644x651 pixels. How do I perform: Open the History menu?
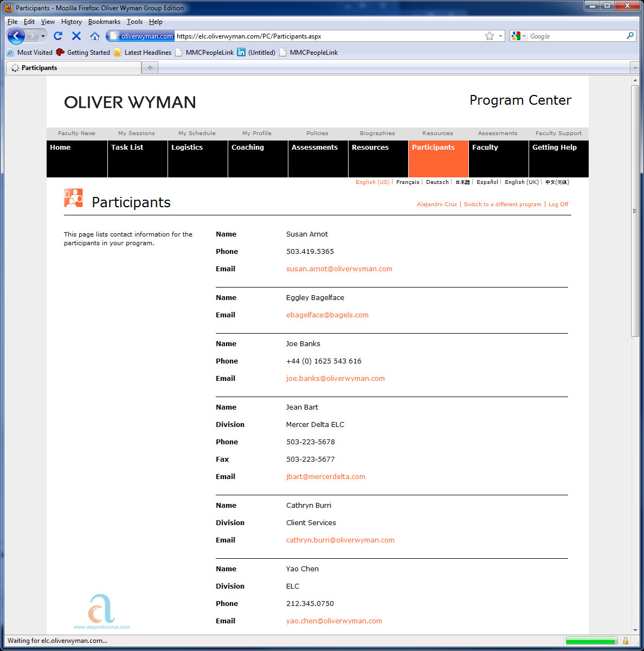72,22
